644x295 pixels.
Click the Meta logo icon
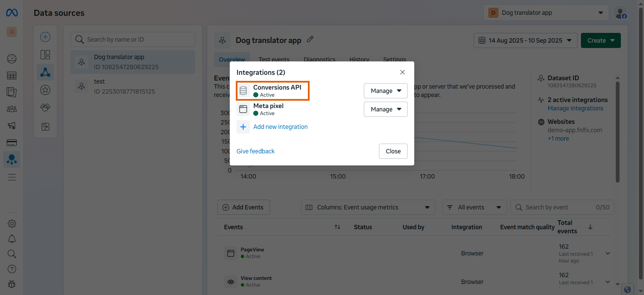coord(12,13)
